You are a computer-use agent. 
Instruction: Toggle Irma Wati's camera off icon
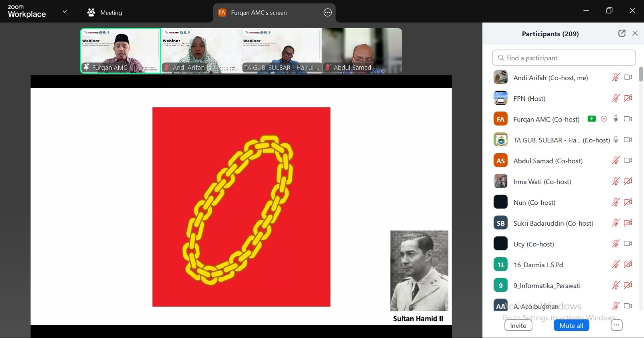pos(628,181)
